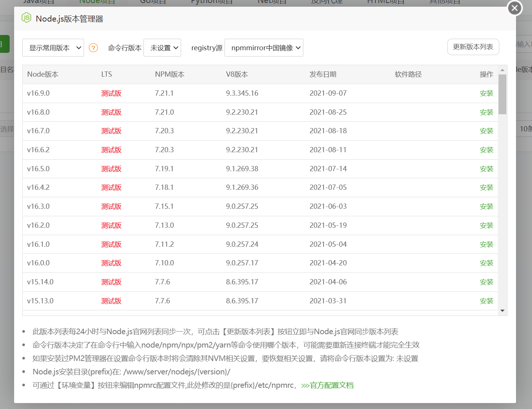Close the Node.js版本管理器 dialog

coord(514,8)
